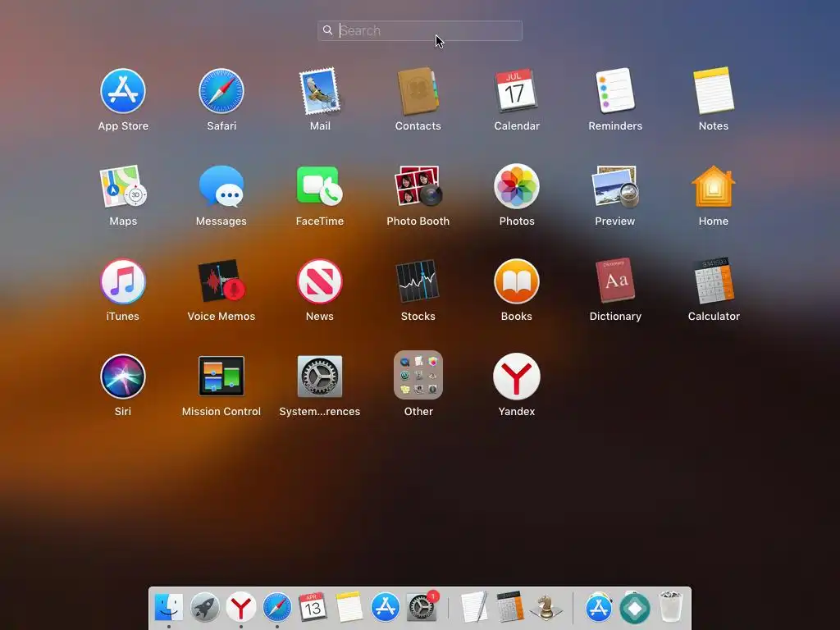Open System Preferences with badge in Dock
The width and height of the screenshot is (840, 630).
pos(422,606)
